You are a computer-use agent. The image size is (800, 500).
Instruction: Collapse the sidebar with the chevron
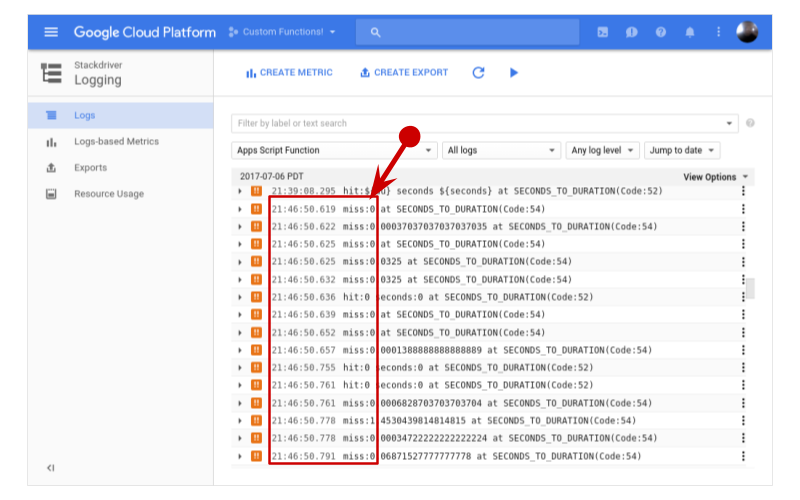pyautogui.click(x=51, y=468)
